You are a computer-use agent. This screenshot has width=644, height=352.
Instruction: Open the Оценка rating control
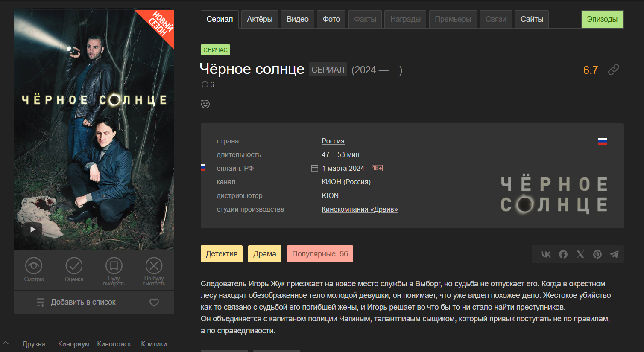pos(74,270)
